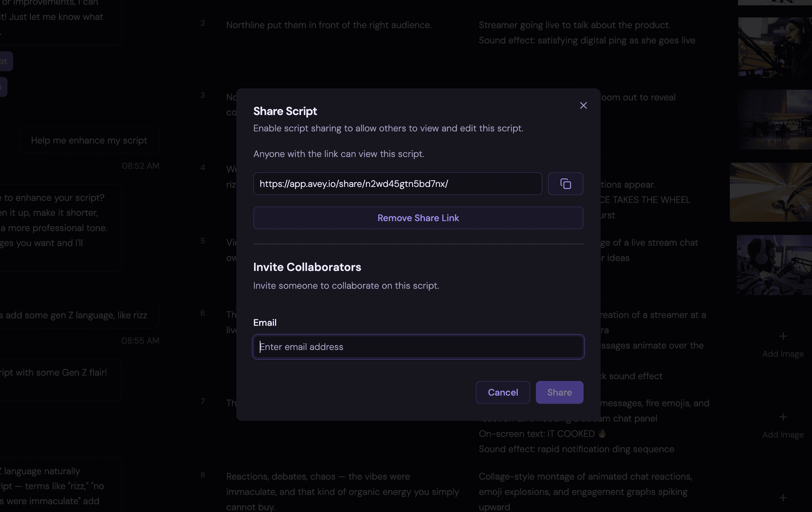The image size is (812, 512).
Task: Open night city thumbnail in row 3
Action: (x=775, y=120)
